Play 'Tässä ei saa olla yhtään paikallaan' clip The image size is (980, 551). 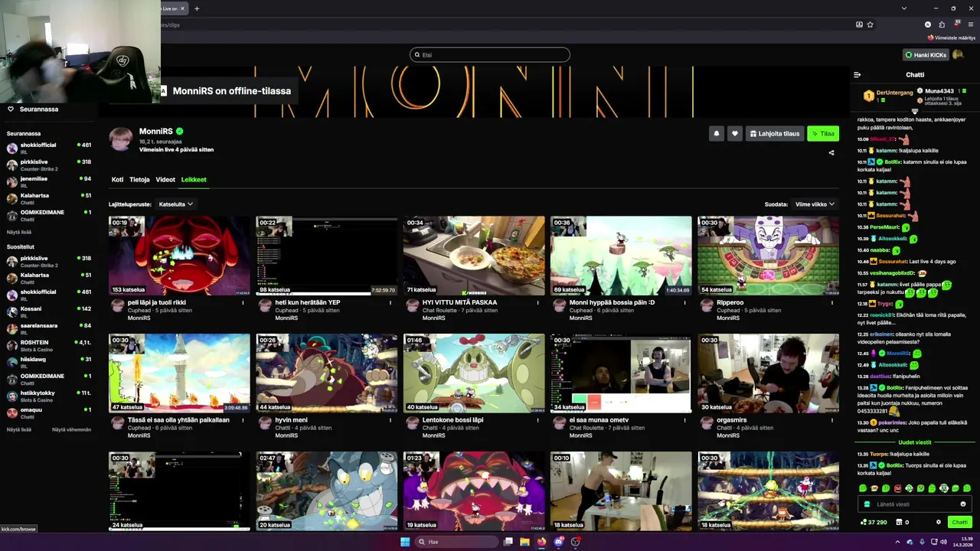click(x=179, y=373)
